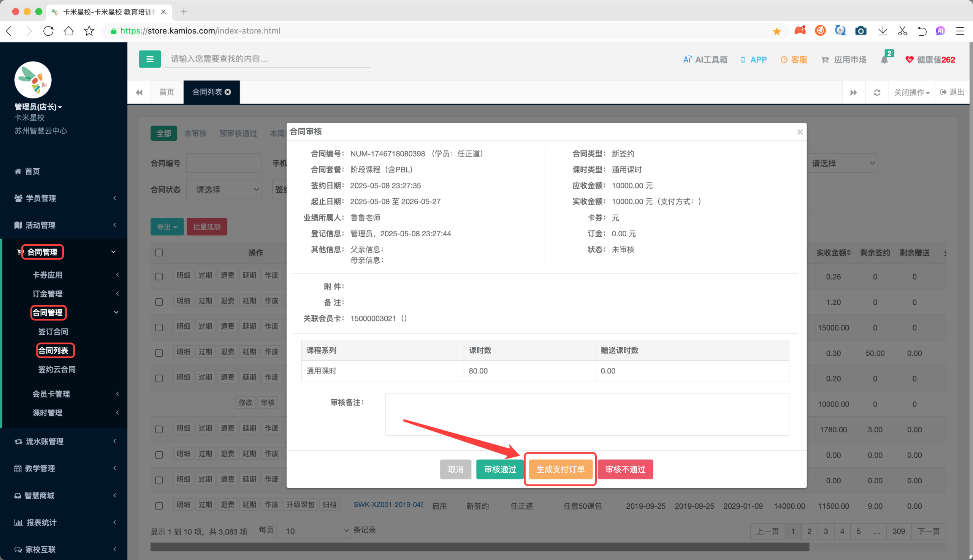
Task: Click the tab scroll-left double arrow
Action: point(139,92)
